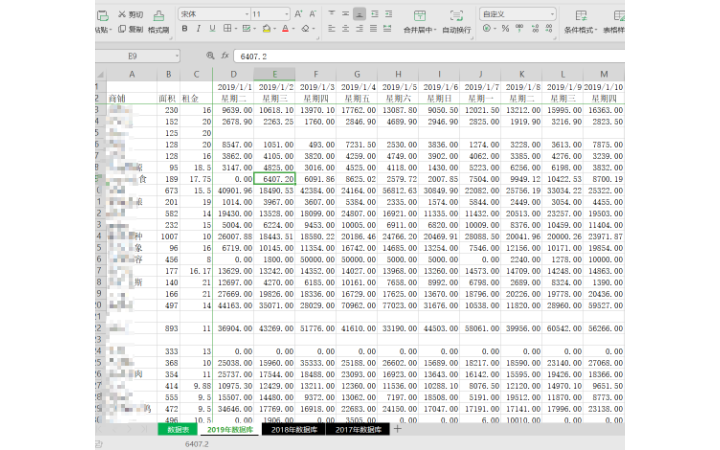The image size is (720, 450).
Task: Open Conditional Formatting (条件格式)
Action: click(x=580, y=22)
